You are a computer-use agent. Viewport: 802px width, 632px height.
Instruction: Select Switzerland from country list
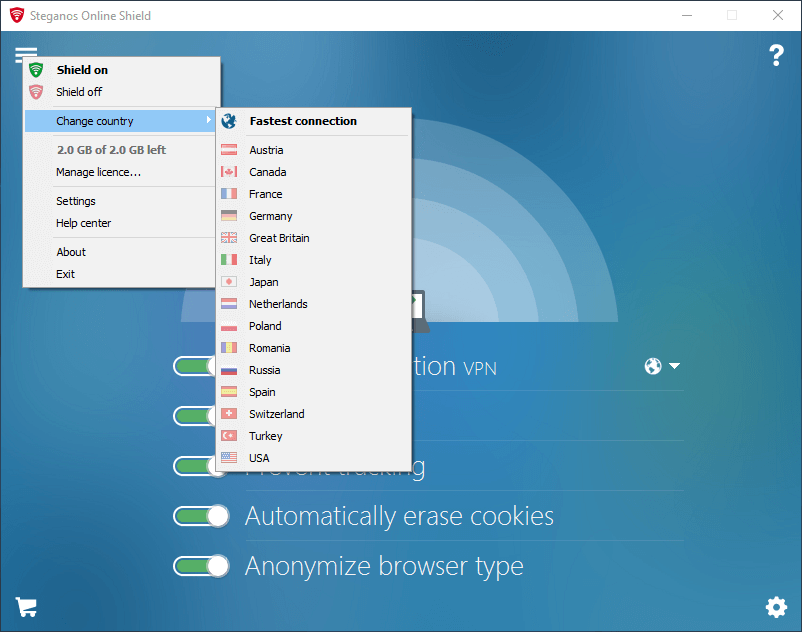[x=314, y=414]
